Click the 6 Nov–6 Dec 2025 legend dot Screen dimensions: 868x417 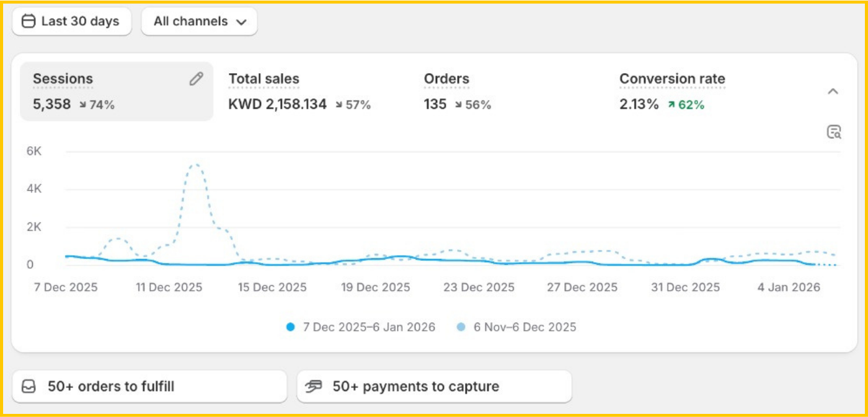[x=461, y=327]
